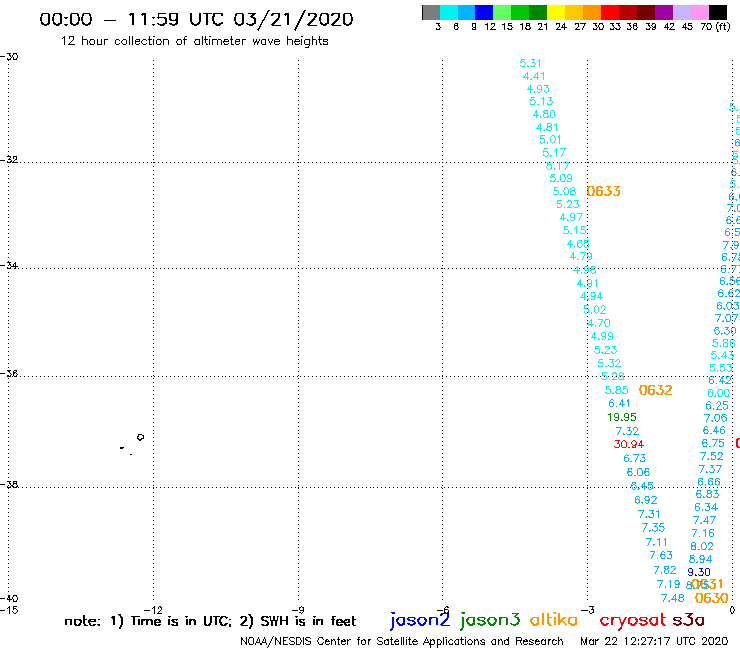Select the red cryosat satellite label
Image resolution: width=740 pixels, height=650 pixels.
pos(633,620)
